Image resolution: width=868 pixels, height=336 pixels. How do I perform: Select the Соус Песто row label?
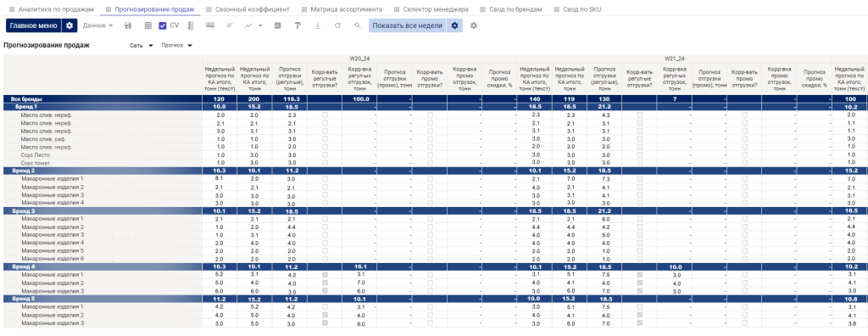coord(35,155)
